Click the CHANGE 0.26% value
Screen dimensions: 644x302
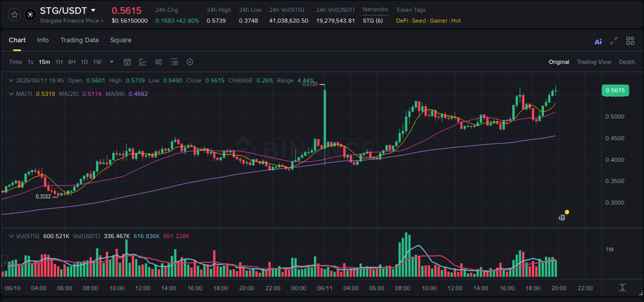(x=265, y=80)
